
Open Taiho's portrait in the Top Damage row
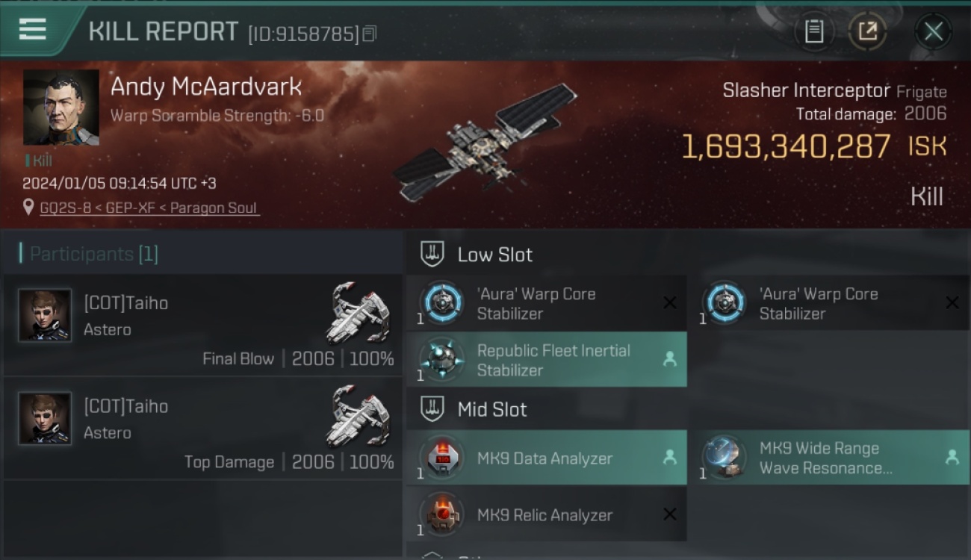45,418
